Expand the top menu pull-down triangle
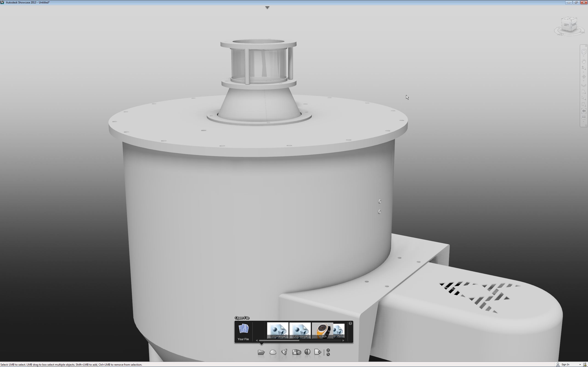Viewport: 588px width, 367px height. point(267,8)
